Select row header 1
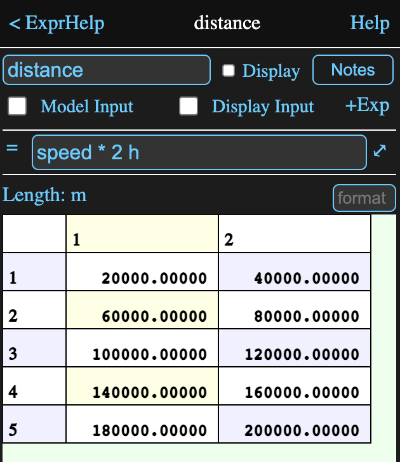This screenshot has width=400, height=462. point(34,271)
